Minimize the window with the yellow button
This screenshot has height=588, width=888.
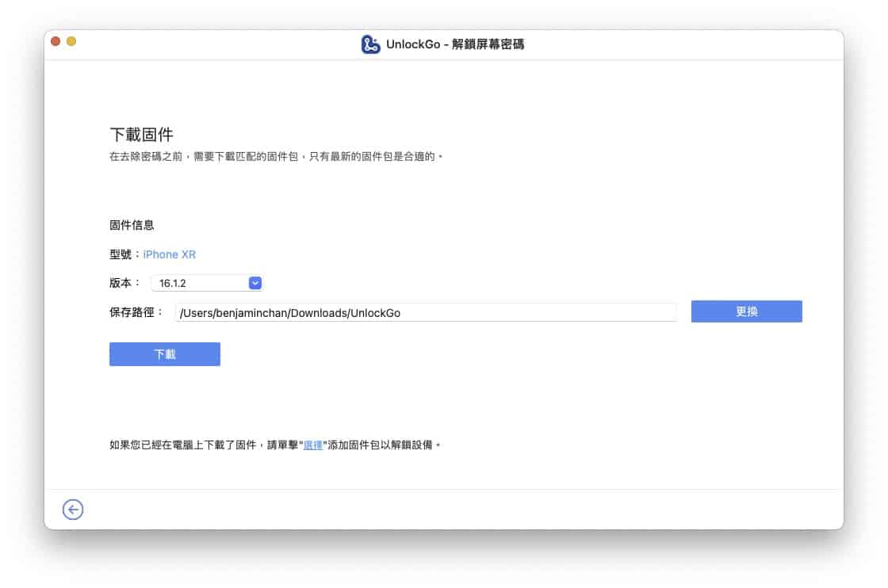tap(71, 41)
